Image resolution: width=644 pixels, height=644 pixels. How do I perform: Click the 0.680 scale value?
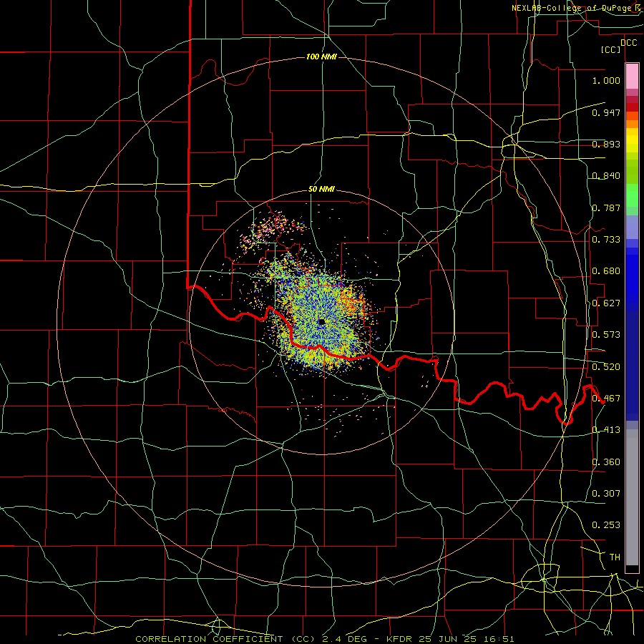(x=606, y=271)
